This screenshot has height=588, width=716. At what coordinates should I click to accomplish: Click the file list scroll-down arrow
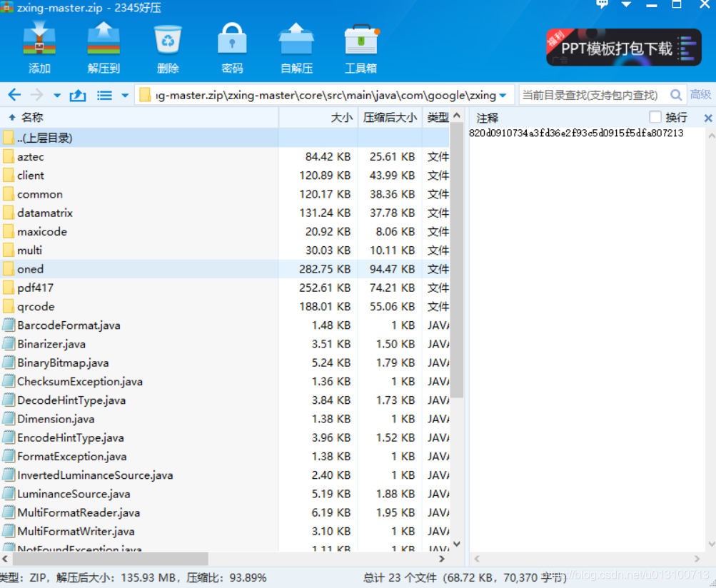[x=457, y=544]
